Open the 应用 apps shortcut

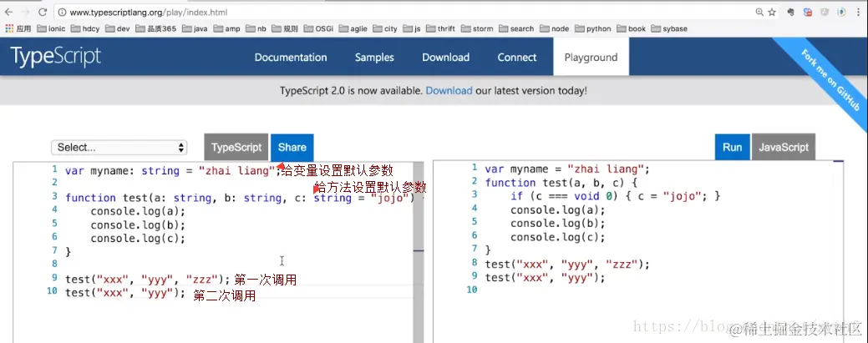coord(18,28)
